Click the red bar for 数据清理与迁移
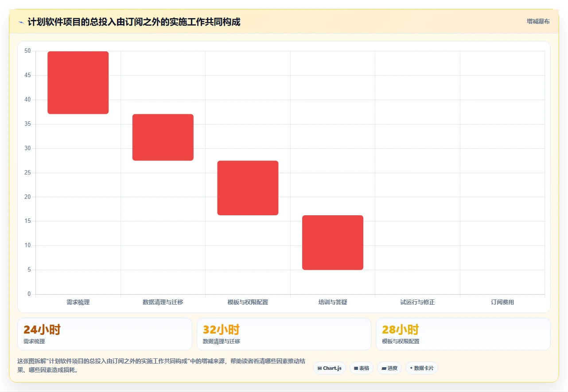The image size is (568, 392). tap(163, 137)
